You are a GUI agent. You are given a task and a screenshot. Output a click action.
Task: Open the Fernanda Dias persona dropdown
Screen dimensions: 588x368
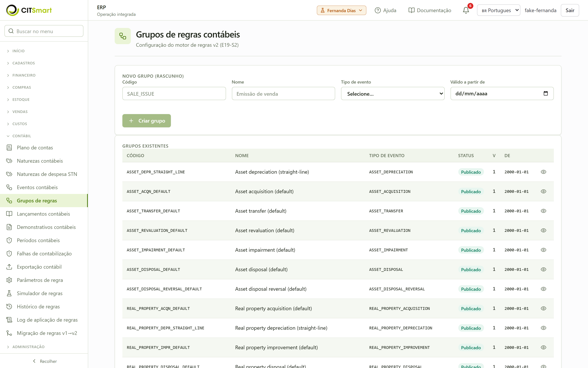(x=341, y=10)
